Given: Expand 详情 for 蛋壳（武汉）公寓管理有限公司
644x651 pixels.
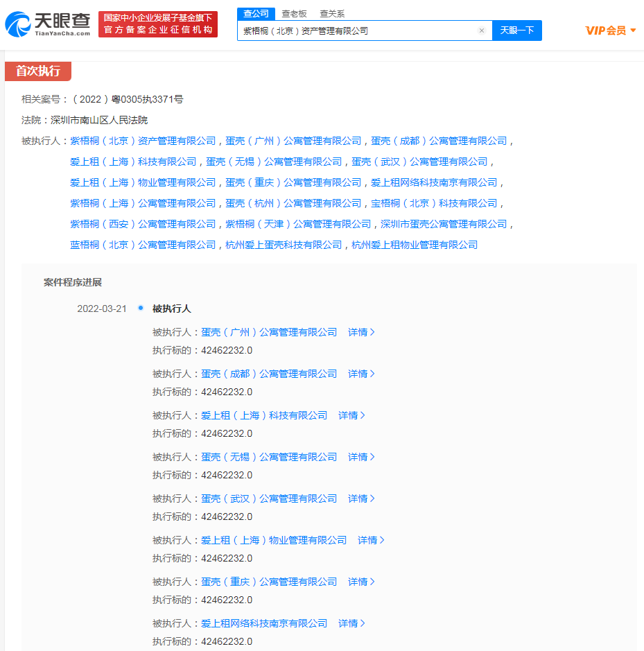Looking at the screenshot, I should pos(361,498).
